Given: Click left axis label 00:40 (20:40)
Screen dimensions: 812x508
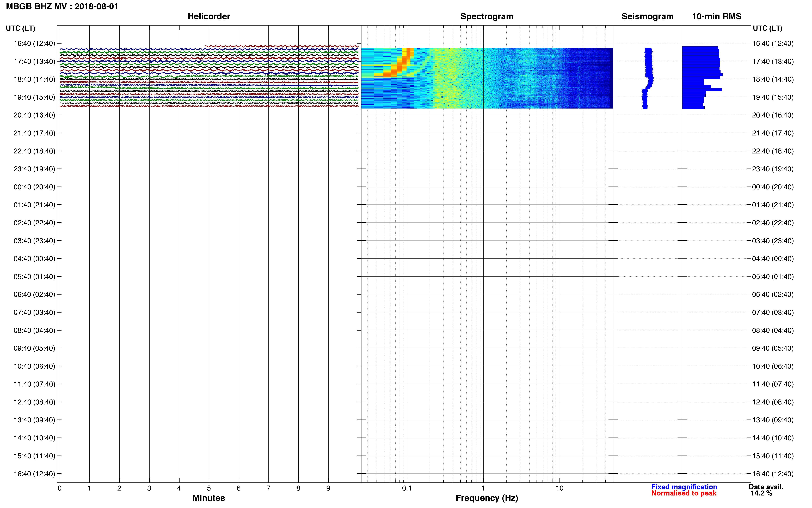Looking at the screenshot, I should coord(34,187).
